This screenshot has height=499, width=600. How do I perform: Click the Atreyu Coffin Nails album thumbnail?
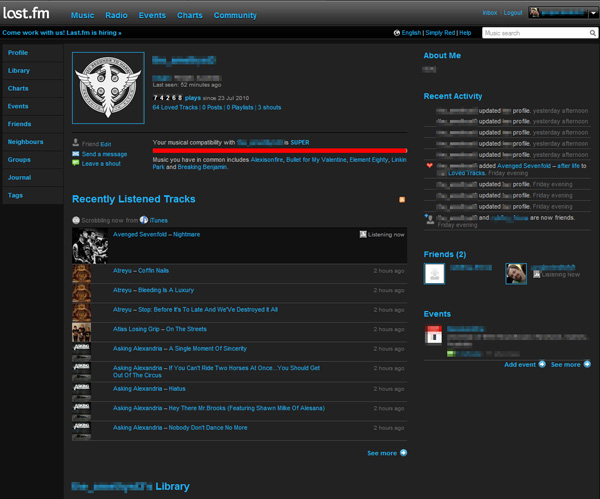coord(82,273)
